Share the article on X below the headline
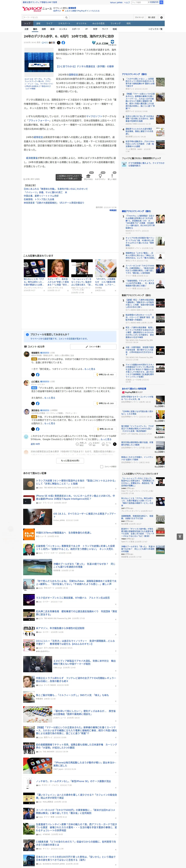The width and height of the screenshot is (186, 868). coord(58,43)
